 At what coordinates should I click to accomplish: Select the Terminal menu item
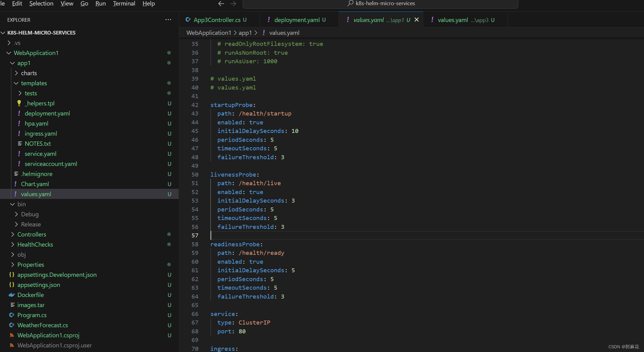[x=124, y=4]
